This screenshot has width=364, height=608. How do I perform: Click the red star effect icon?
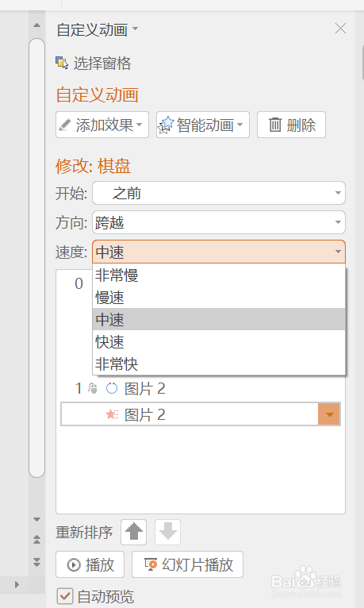click(112, 414)
